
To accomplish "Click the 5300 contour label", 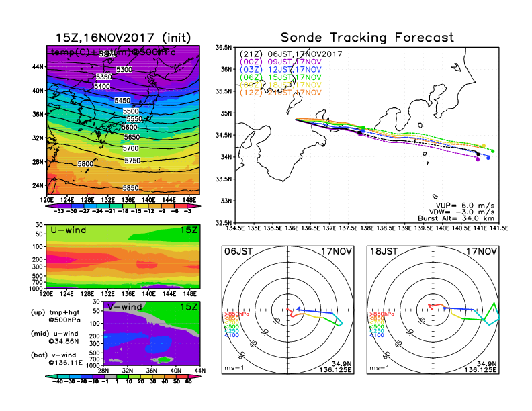I will [124, 70].
